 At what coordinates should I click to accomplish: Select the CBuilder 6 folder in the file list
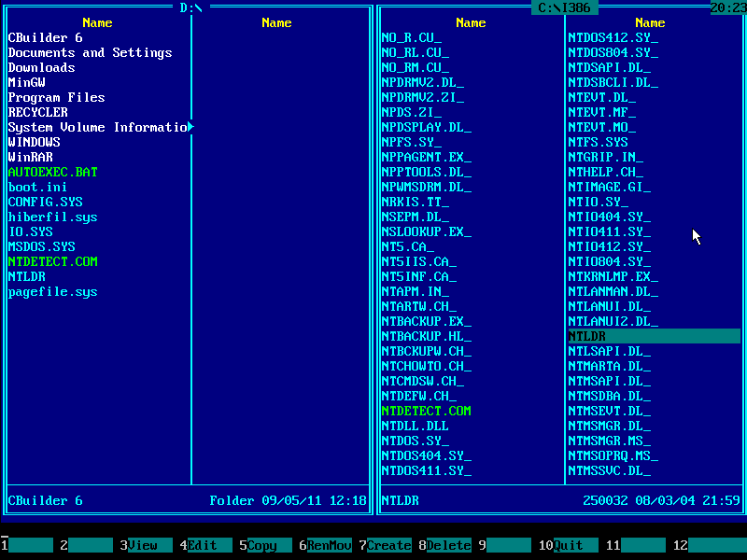(x=45, y=37)
